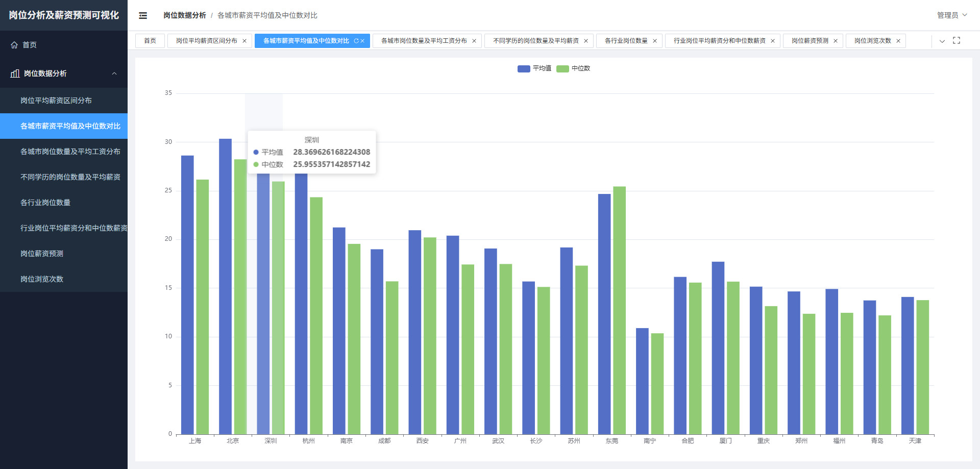Screen dimensions: 980x469
Task: Open 各城市岗位数量及平均工资分布 in the sidebar
Action: coord(64,152)
